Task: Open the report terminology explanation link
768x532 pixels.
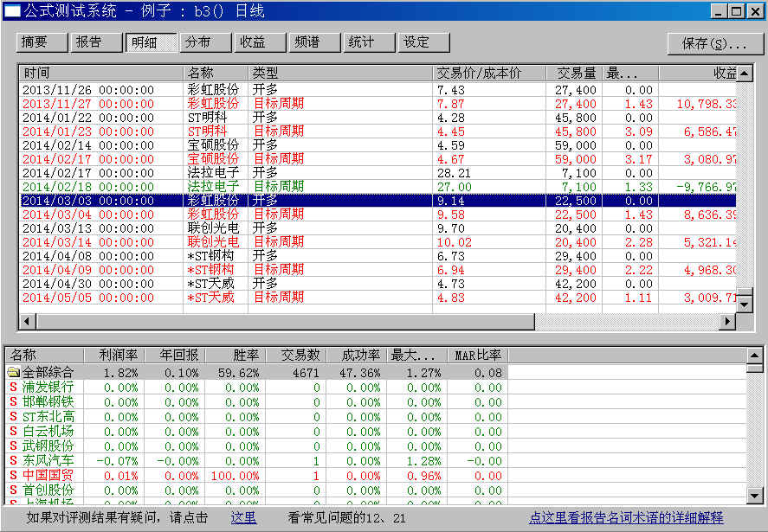Action: pos(626,518)
